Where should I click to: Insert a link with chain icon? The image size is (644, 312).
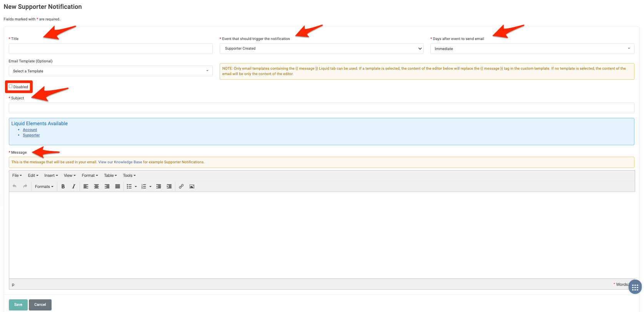(x=181, y=186)
